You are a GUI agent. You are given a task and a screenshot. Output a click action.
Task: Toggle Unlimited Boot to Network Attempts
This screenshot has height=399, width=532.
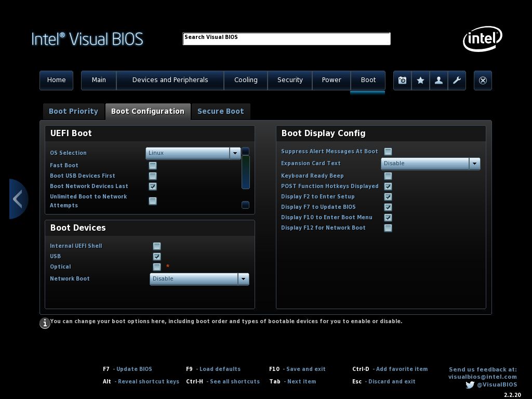(153, 201)
